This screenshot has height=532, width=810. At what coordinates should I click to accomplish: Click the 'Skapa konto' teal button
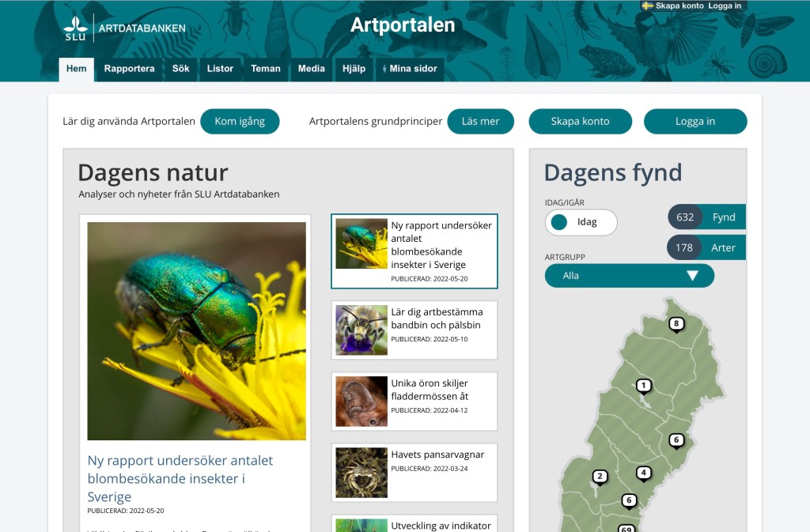pyautogui.click(x=580, y=122)
